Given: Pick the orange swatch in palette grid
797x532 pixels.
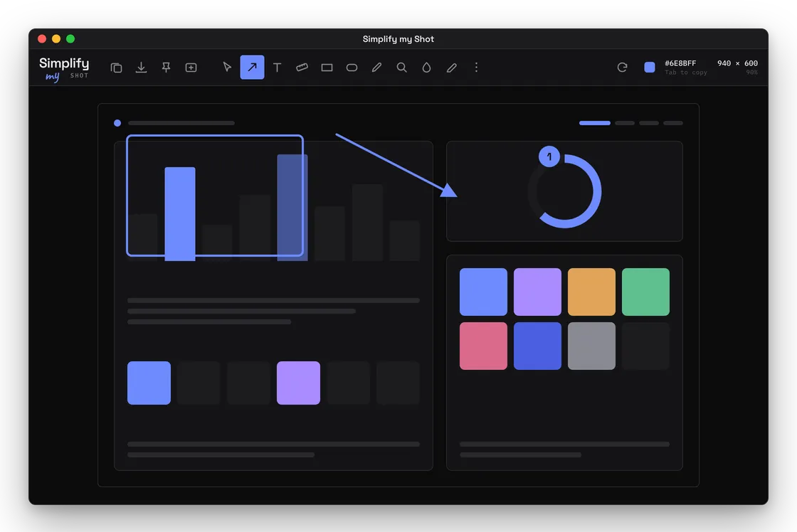Looking at the screenshot, I should point(591,292).
